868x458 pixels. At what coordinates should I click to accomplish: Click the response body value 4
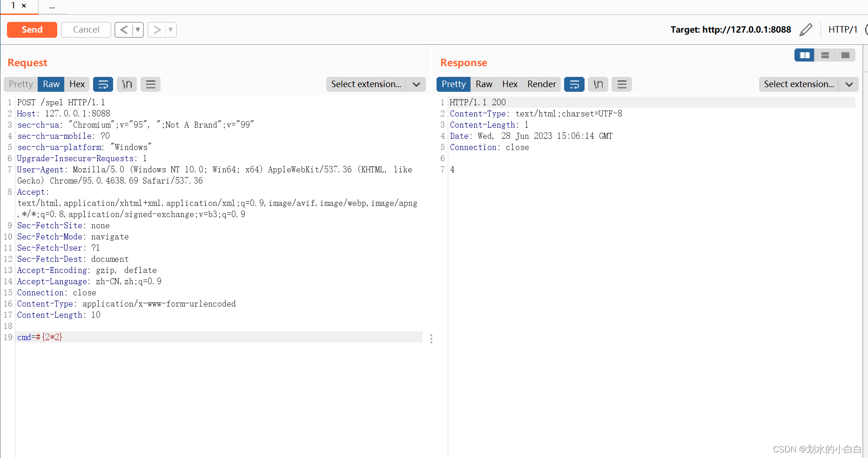click(452, 170)
